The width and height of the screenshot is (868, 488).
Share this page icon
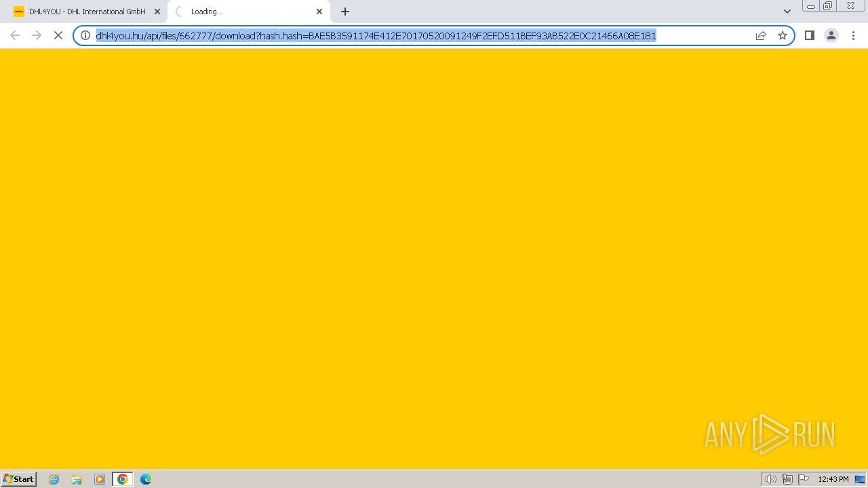(761, 35)
